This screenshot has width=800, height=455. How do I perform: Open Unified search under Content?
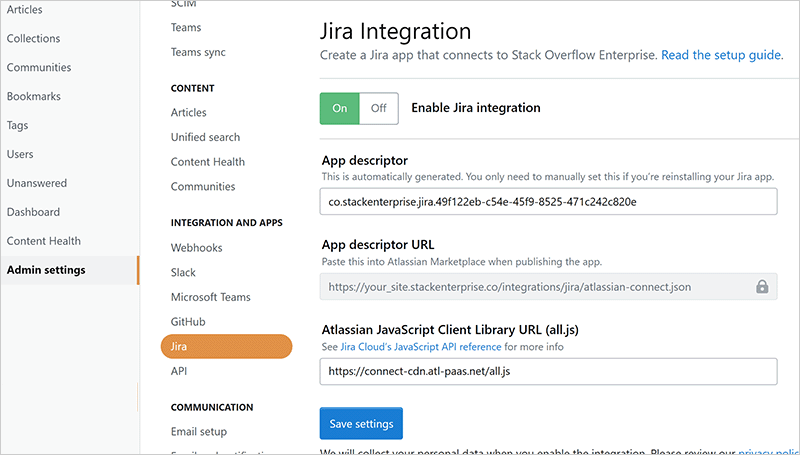(206, 137)
